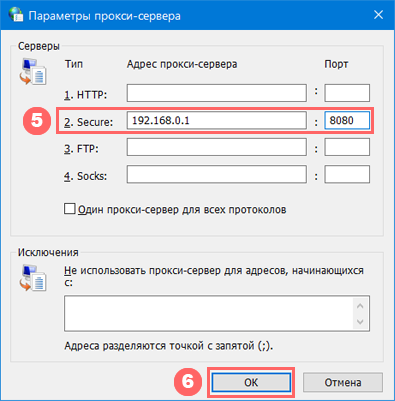
Task: Click the Secure port field showing 8080
Action: tap(347, 120)
